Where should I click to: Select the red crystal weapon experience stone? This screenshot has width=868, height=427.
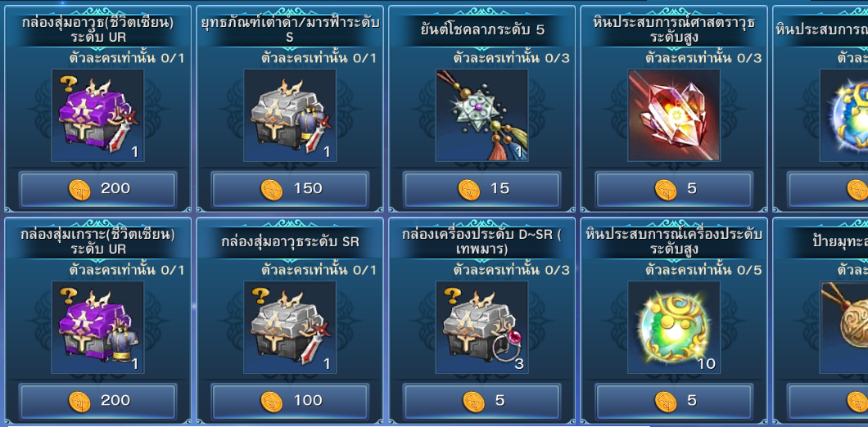click(674, 115)
